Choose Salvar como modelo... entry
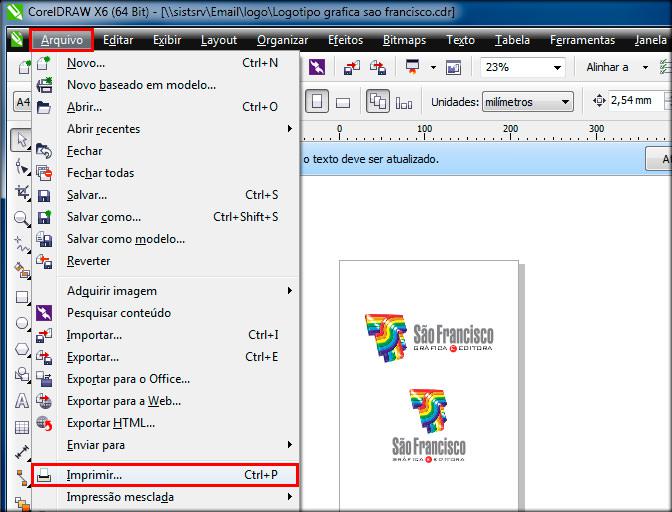 [x=165, y=239]
